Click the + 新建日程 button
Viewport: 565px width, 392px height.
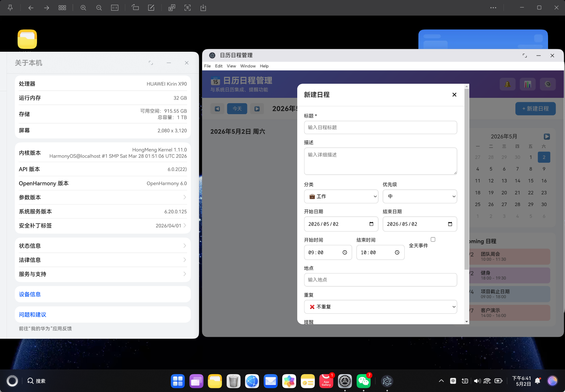[x=535, y=109]
